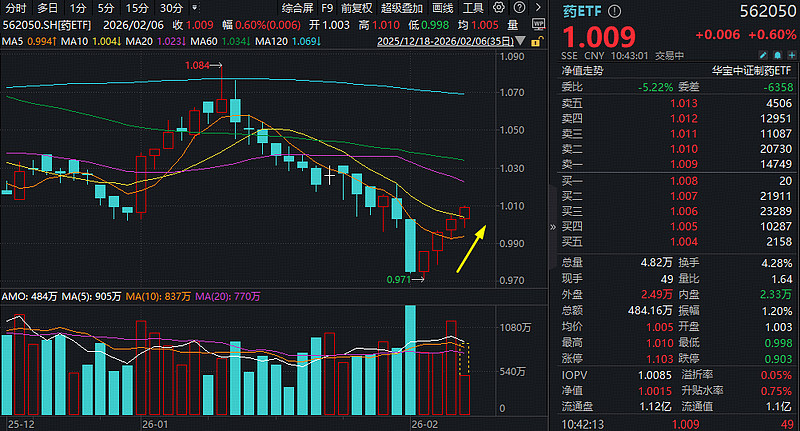The width and height of the screenshot is (800, 431).
Task: Open 综合屏 comprehensive screen
Action: 297,8
